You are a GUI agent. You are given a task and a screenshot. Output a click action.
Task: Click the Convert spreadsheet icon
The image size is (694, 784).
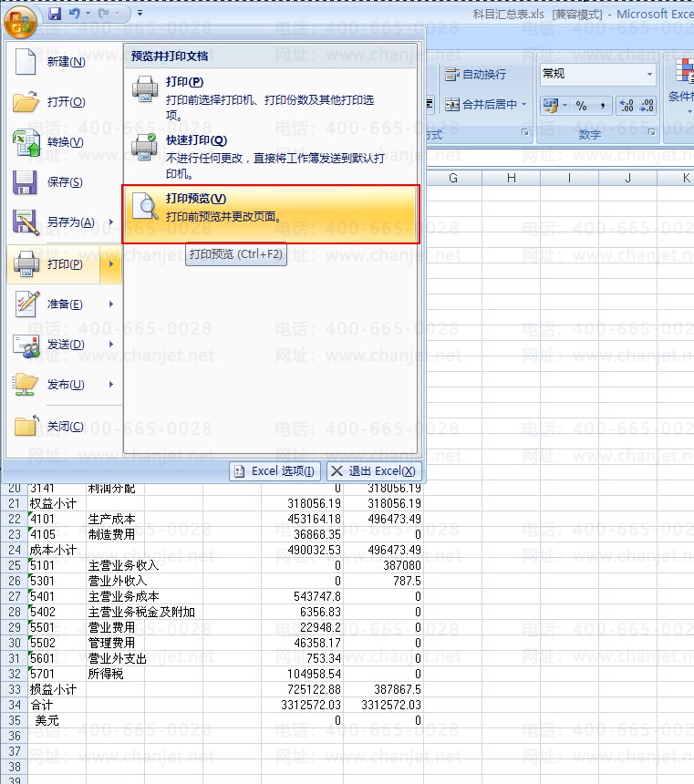26,142
